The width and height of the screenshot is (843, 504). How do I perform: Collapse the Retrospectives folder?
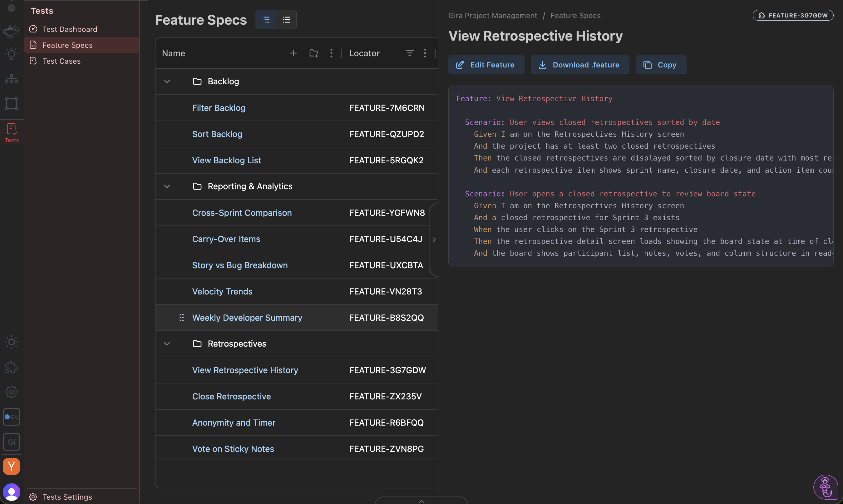167,344
